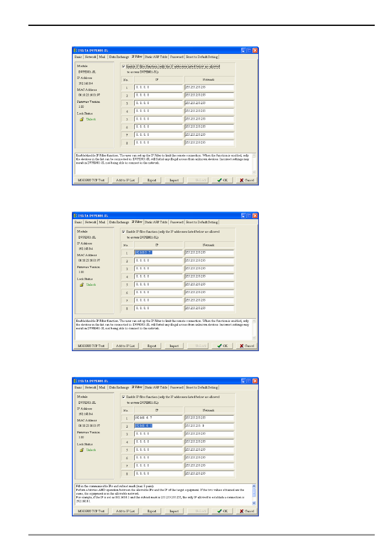Click MODBUS TCP Test in the top dialog
Screen dimensions: 392x555
(x=91, y=180)
